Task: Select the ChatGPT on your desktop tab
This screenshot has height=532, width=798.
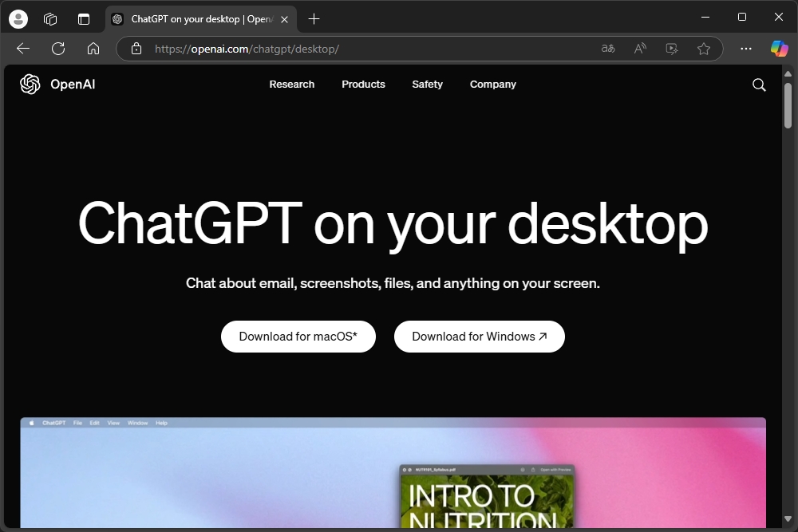Action: 201,19
